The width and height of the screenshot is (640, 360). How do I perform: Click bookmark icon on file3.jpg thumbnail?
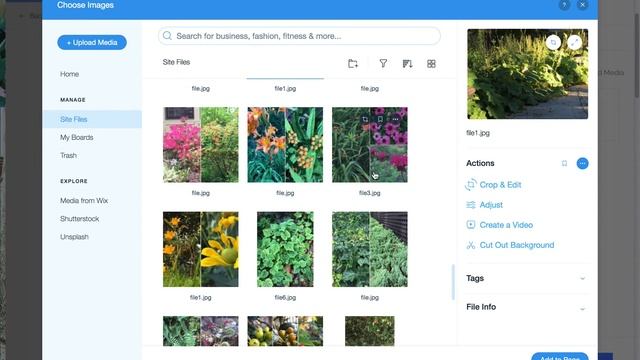click(380, 119)
